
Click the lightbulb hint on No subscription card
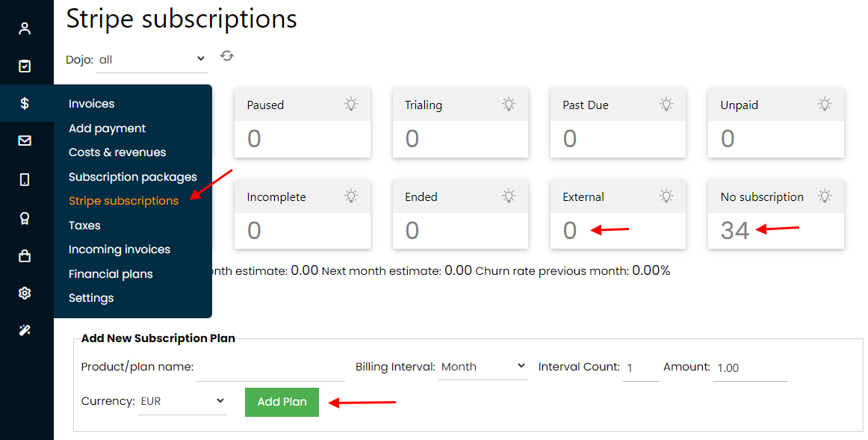point(825,196)
